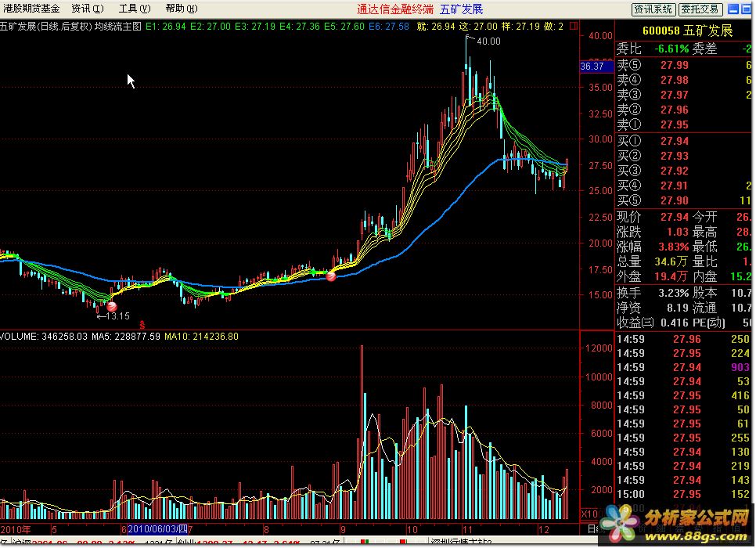Click the MA10: 214236.80 volume label
The height and width of the screenshot is (548, 756).
click(x=202, y=337)
